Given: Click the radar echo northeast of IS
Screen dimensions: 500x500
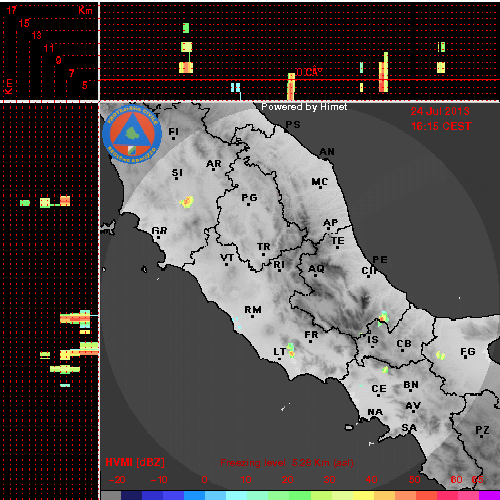Looking at the screenshot, I should (383, 318).
